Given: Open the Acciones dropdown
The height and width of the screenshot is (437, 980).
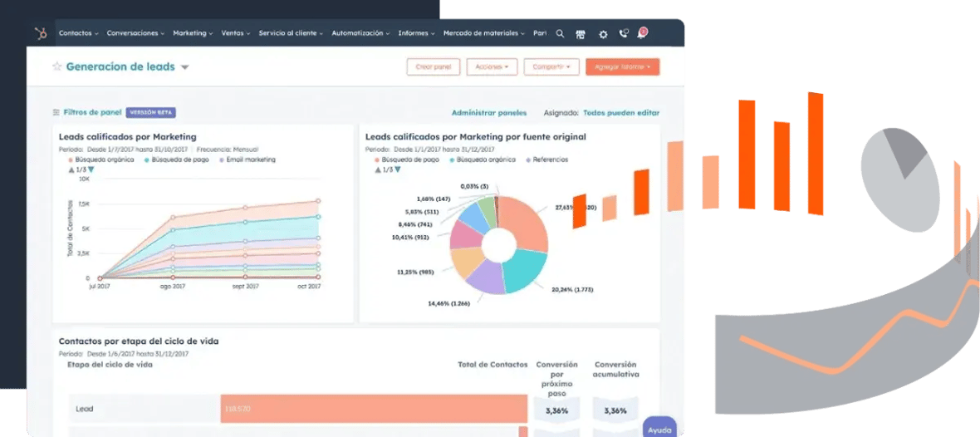Looking at the screenshot, I should pos(492,67).
